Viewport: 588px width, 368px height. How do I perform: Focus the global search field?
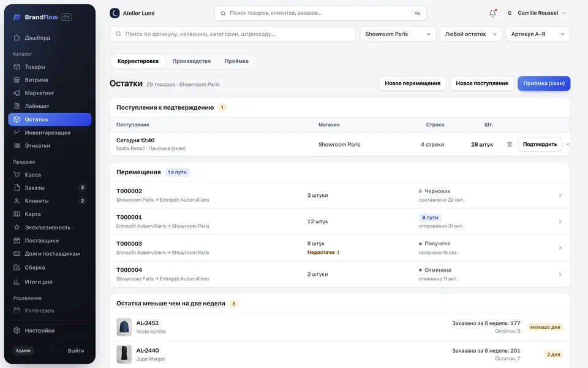(320, 13)
